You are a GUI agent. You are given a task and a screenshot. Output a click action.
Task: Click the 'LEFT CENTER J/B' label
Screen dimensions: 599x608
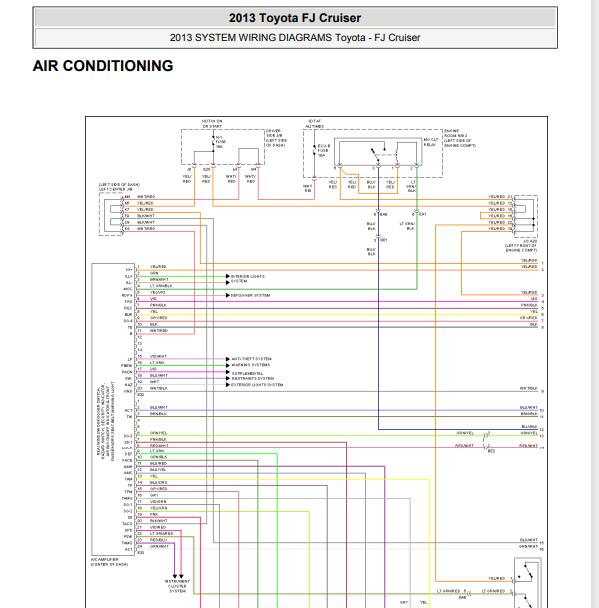click(116, 190)
